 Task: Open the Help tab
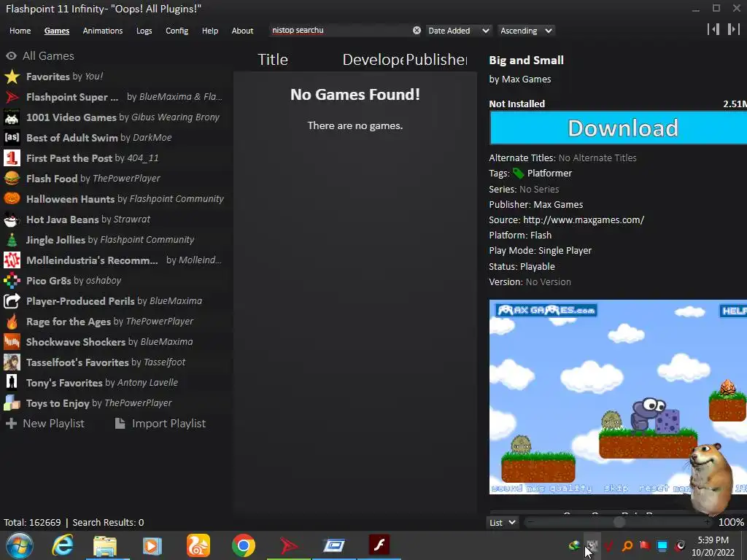209,31
